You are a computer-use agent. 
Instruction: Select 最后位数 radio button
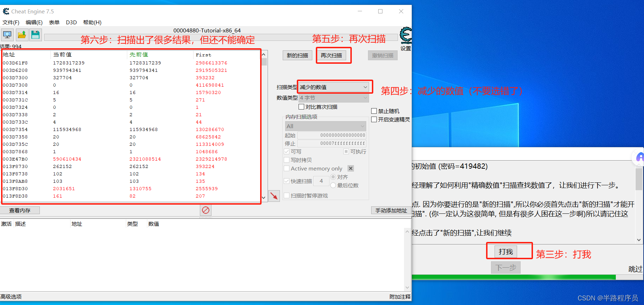(x=333, y=185)
